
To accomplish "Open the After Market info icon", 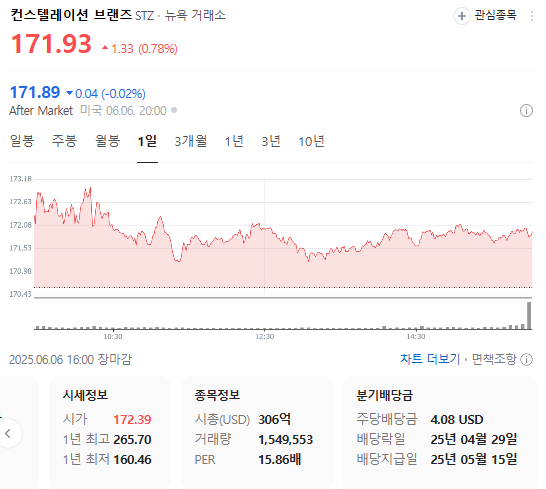I will [526, 111].
